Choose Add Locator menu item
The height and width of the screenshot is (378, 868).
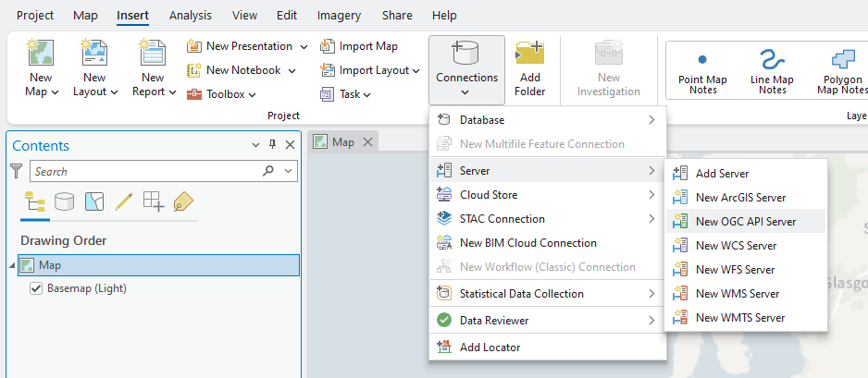(548, 348)
